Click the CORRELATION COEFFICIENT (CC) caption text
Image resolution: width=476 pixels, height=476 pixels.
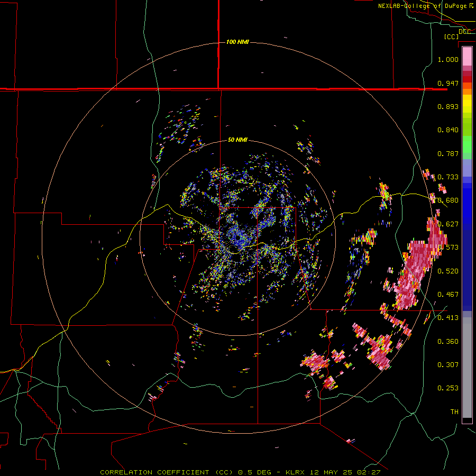(167, 472)
